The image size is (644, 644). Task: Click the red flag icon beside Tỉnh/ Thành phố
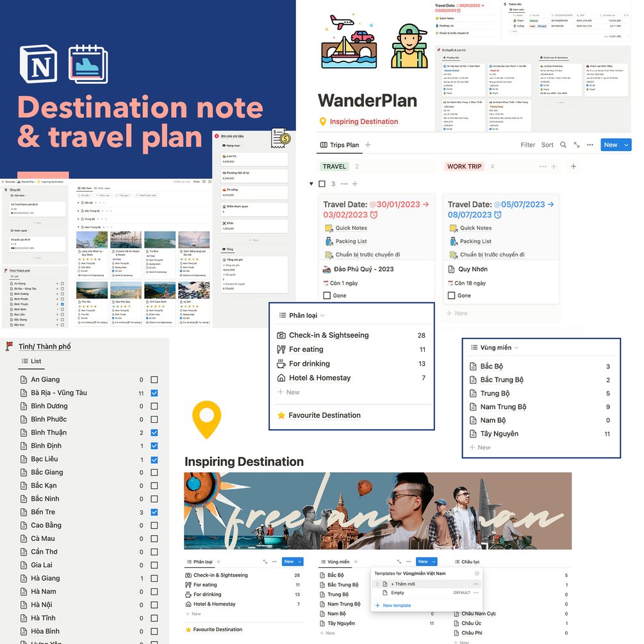point(9,346)
